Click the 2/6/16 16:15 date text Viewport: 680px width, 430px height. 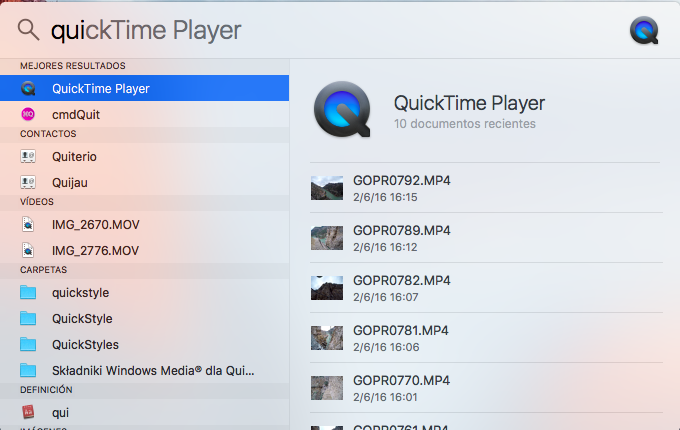(385, 197)
